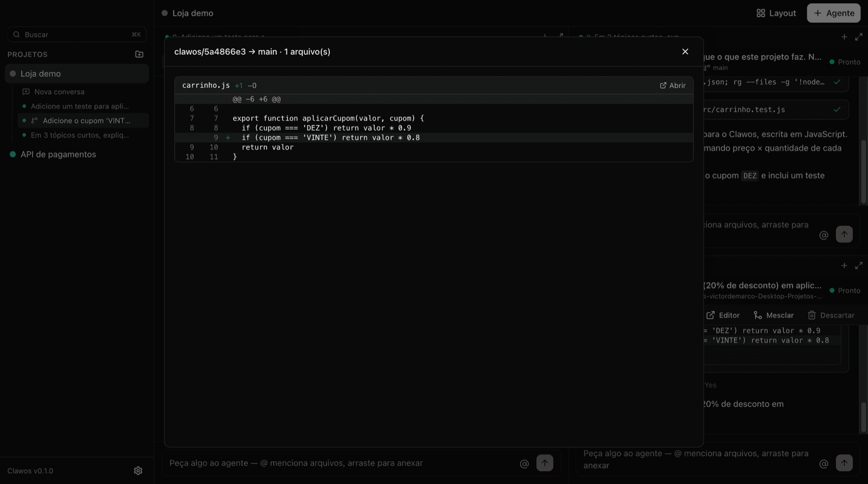Click the send arrow in the bottom right input
The height and width of the screenshot is (484, 868).
(844, 463)
